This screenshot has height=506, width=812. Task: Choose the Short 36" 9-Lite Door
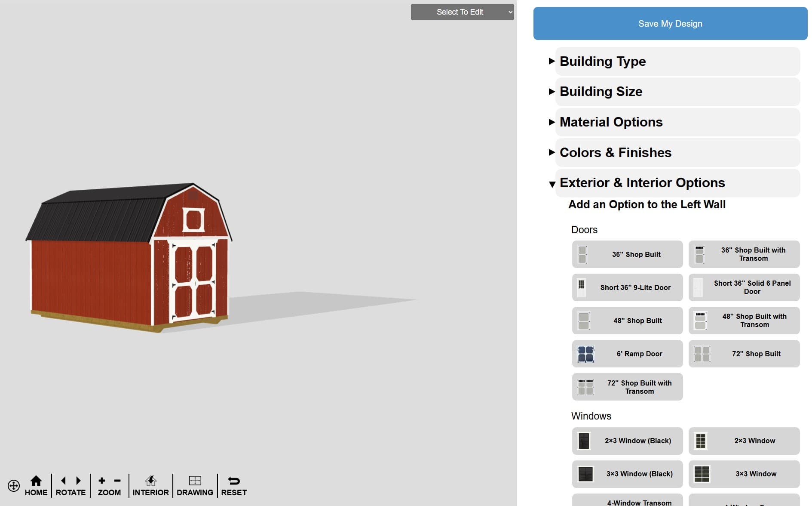coord(627,287)
